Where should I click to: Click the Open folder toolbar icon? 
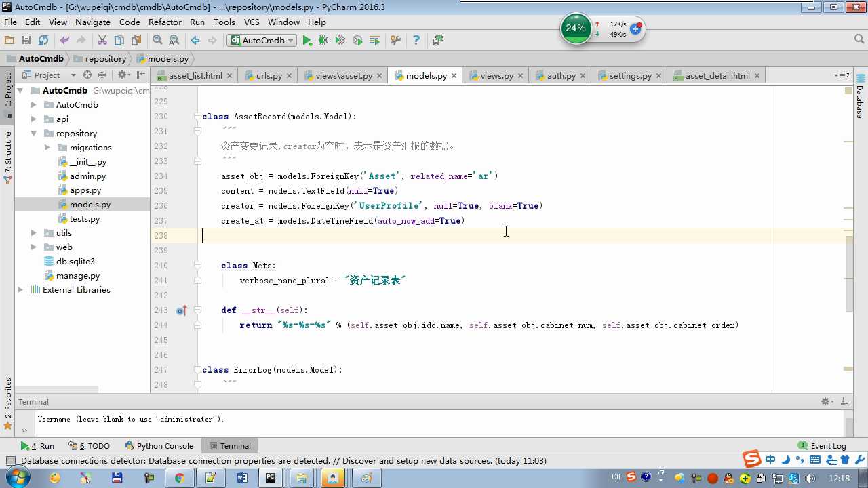[x=9, y=41]
